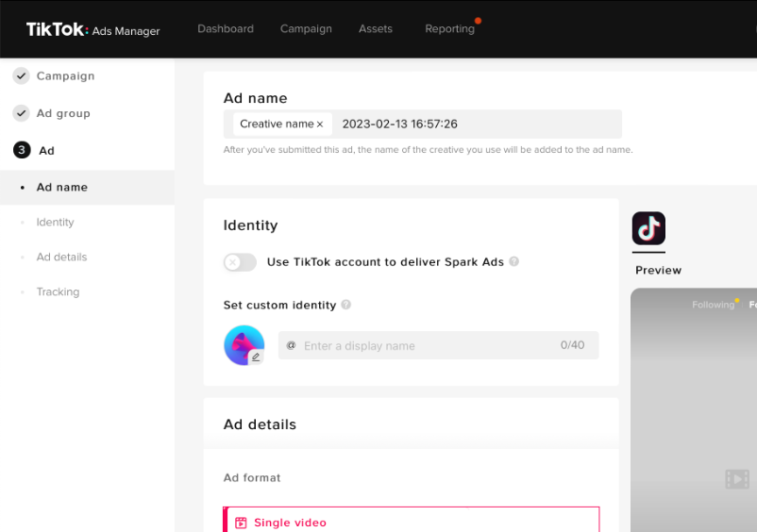
Task: Select the Preview tab
Action: pos(658,270)
